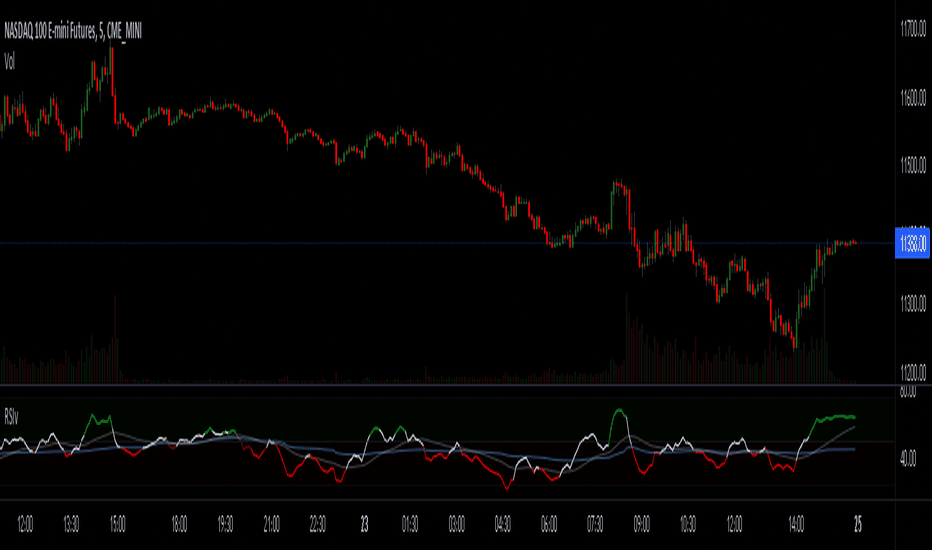This screenshot has width=932, height=550.
Task: Click the 12:00 label at the left end of the time axis
Action: click(25, 524)
